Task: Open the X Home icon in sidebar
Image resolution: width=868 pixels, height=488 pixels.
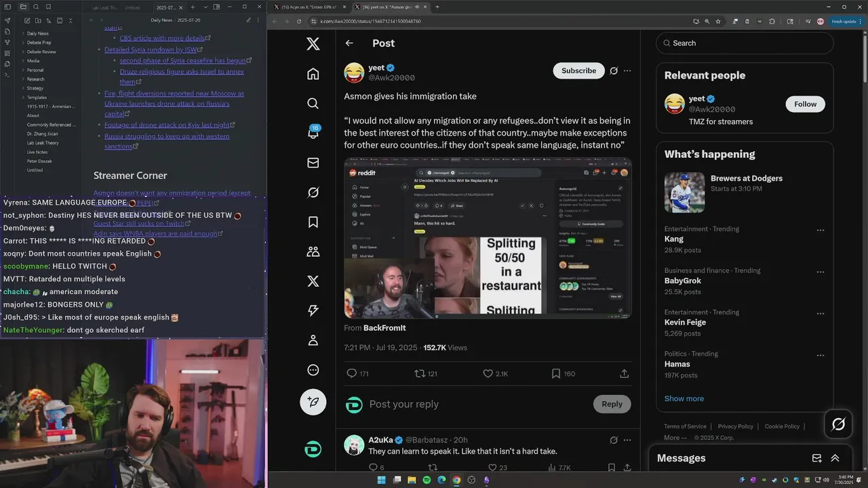Action: click(313, 74)
